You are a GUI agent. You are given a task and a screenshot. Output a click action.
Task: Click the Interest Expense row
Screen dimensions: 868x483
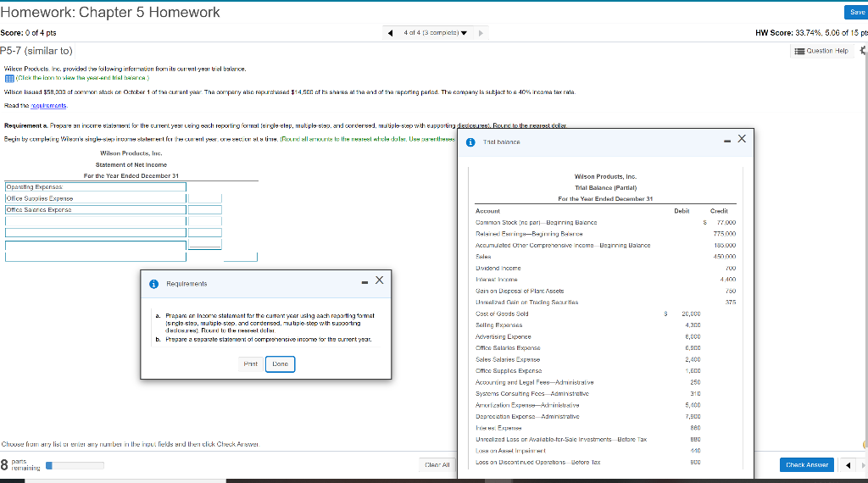pos(605,428)
